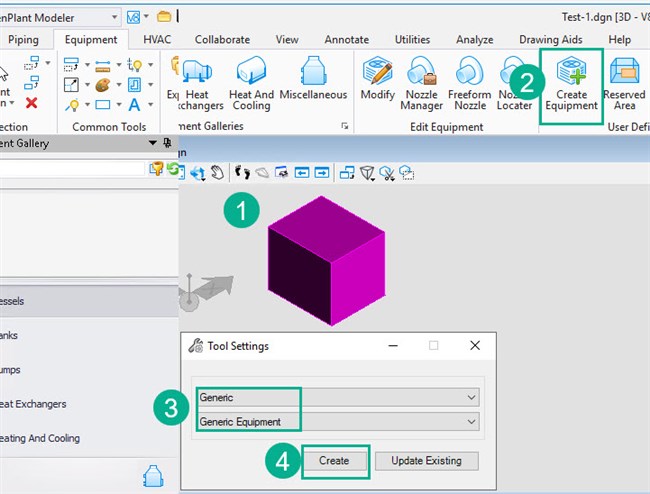
Task: Click the open folder icon in title bar
Action: pyautogui.click(x=164, y=17)
